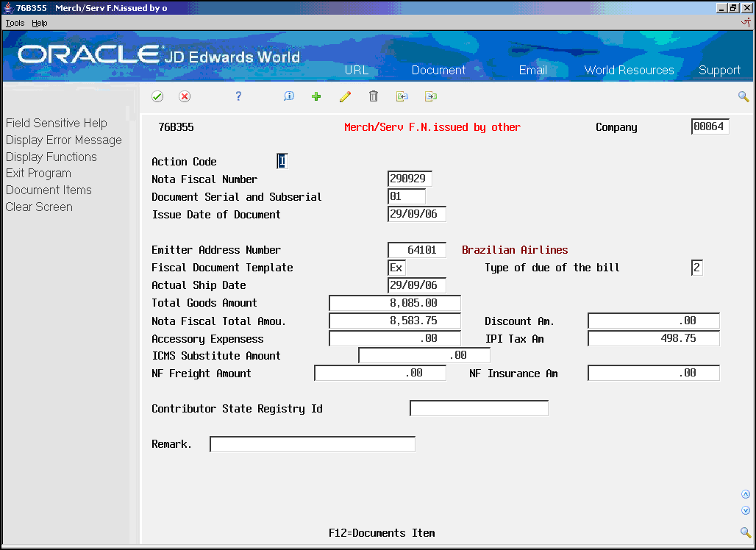Click NF Insurance Am field
This screenshot has height=550, width=756.
[653, 373]
